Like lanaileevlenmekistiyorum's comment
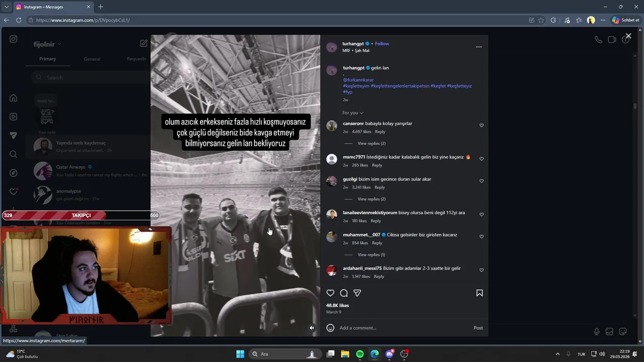This screenshot has width=644, height=362. [x=481, y=215]
